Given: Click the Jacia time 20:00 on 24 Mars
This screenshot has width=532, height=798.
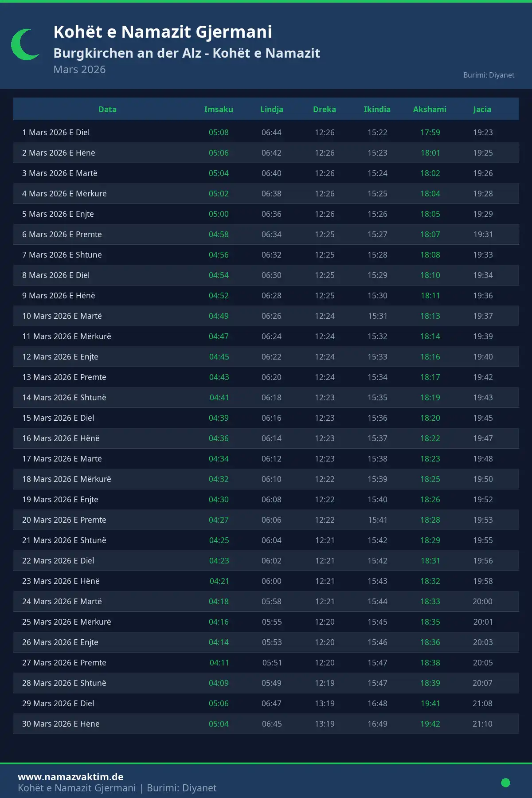Looking at the screenshot, I should (x=482, y=602).
